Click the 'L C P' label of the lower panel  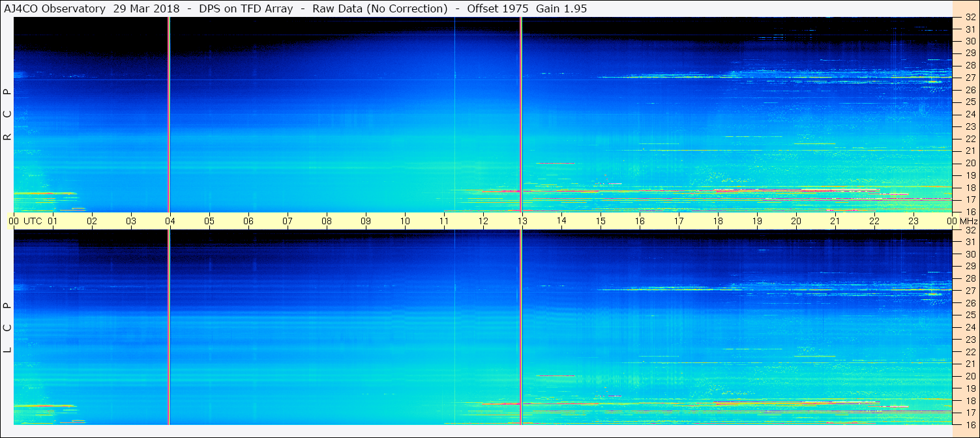(8, 328)
